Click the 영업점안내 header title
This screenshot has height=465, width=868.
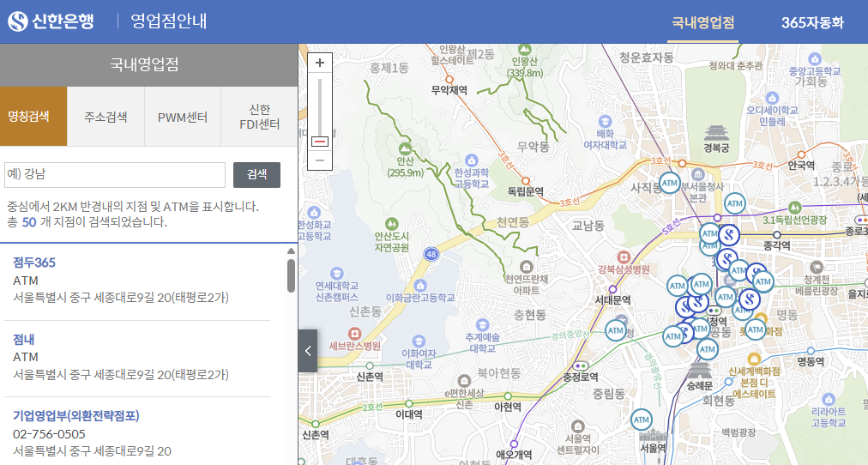tap(168, 21)
